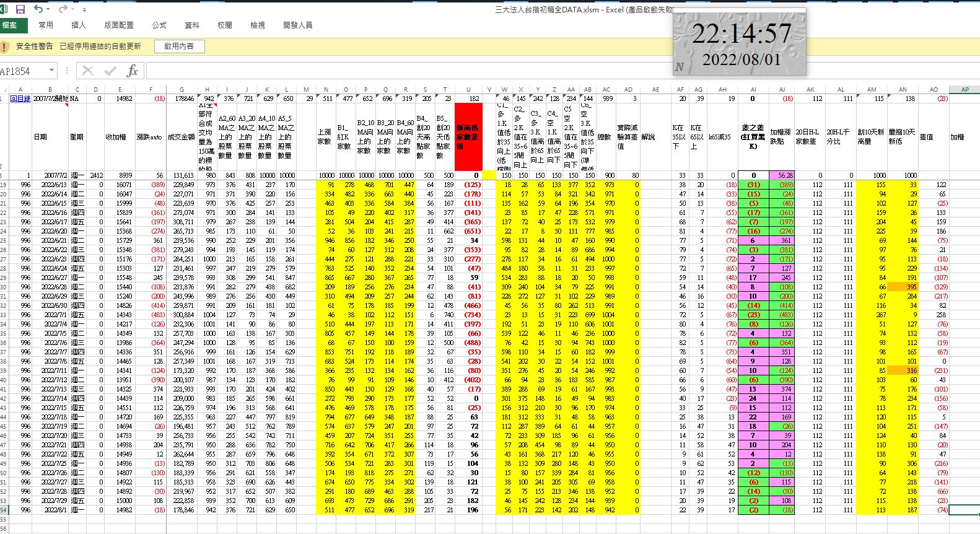The height and width of the screenshot is (534, 980).
Task: Click the 安全性警告 label
Action: (x=34, y=46)
